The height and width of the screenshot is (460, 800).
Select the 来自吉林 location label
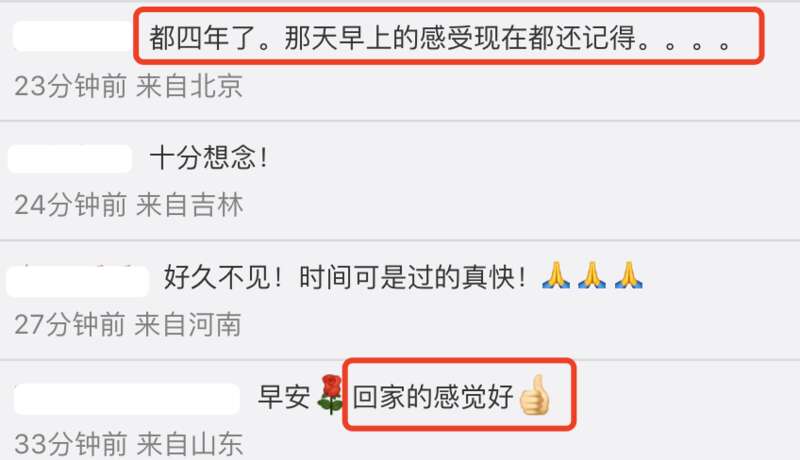tap(189, 205)
